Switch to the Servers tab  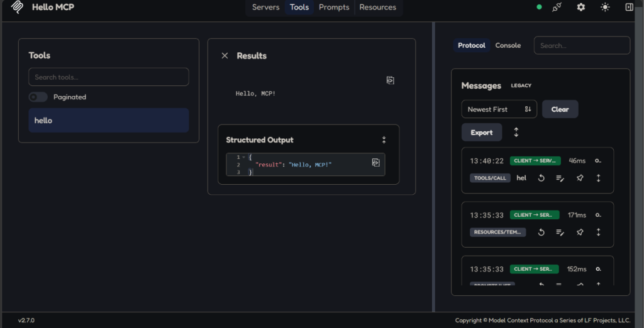(x=265, y=7)
